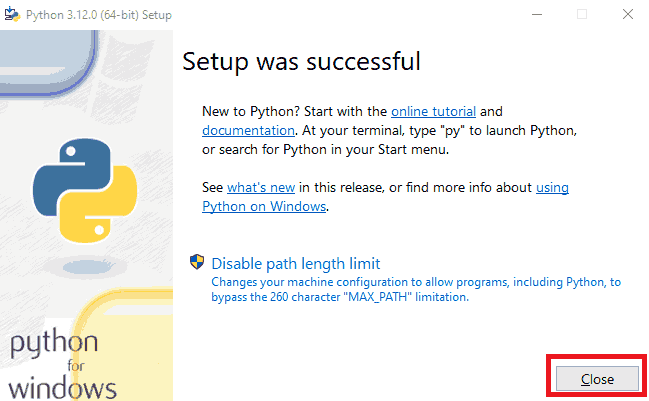Open the online tutorial link

point(433,111)
